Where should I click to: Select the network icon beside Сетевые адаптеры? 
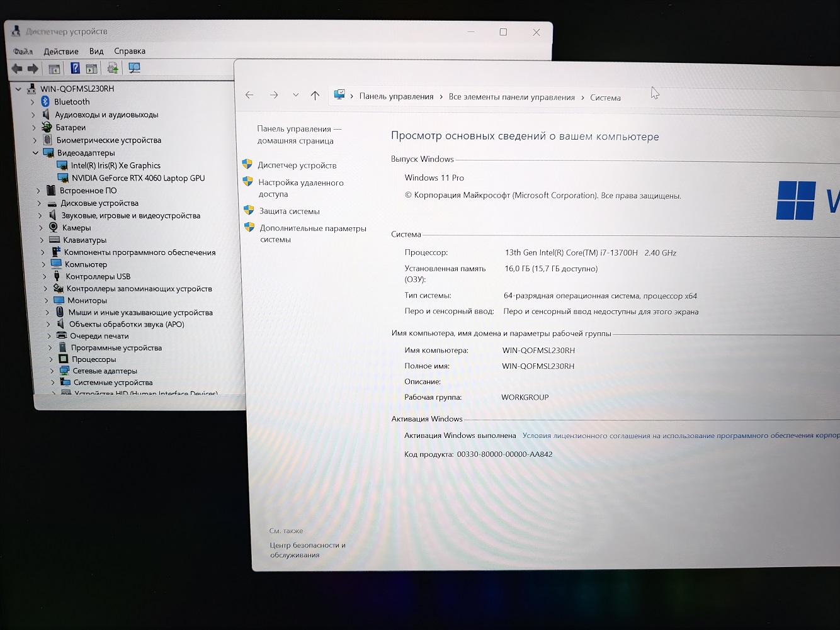click(x=64, y=371)
